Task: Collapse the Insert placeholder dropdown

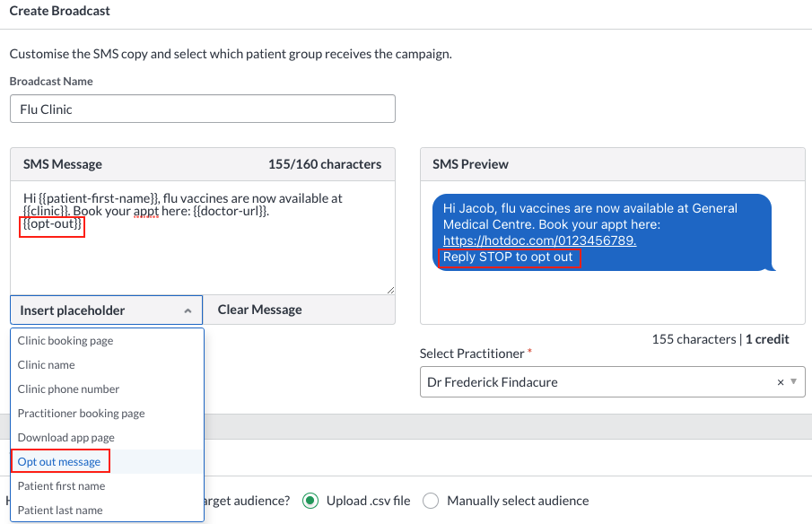Action: [x=189, y=310]
